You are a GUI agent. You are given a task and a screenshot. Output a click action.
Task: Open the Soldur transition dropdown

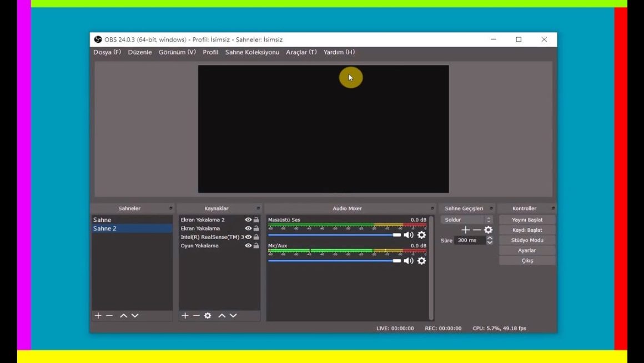pyautogui.click(x=466, y=220)
